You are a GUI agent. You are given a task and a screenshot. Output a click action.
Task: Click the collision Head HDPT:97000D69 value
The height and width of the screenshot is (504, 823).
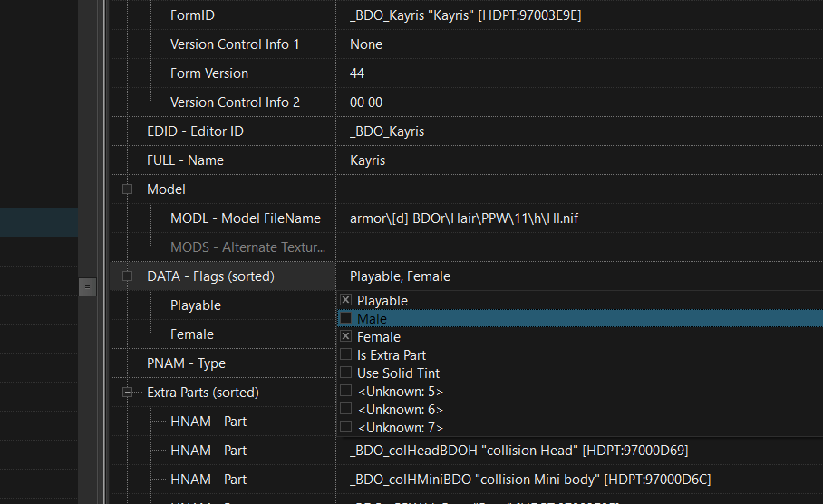519,451
